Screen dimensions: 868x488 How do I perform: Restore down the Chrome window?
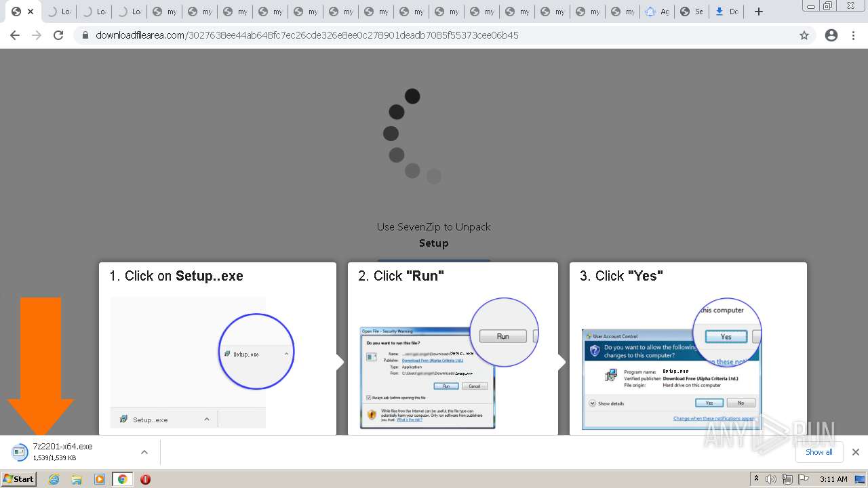(828, 6)
